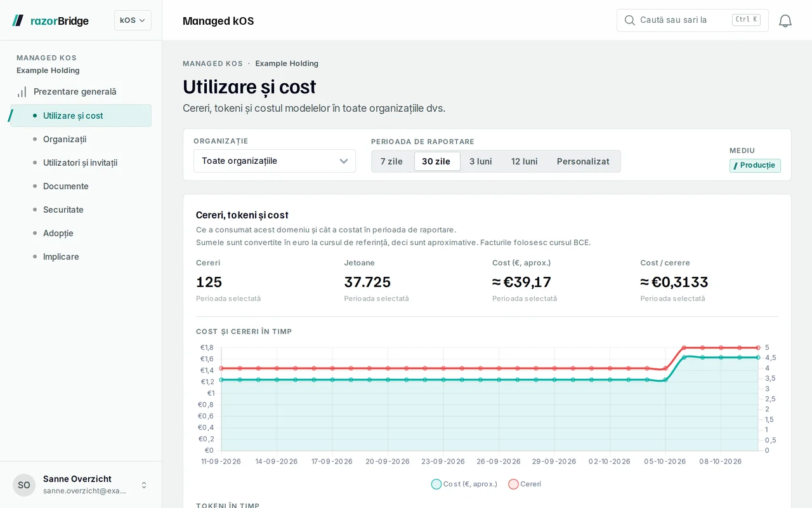Click the Managed kOS top bar title

point(218,21)
